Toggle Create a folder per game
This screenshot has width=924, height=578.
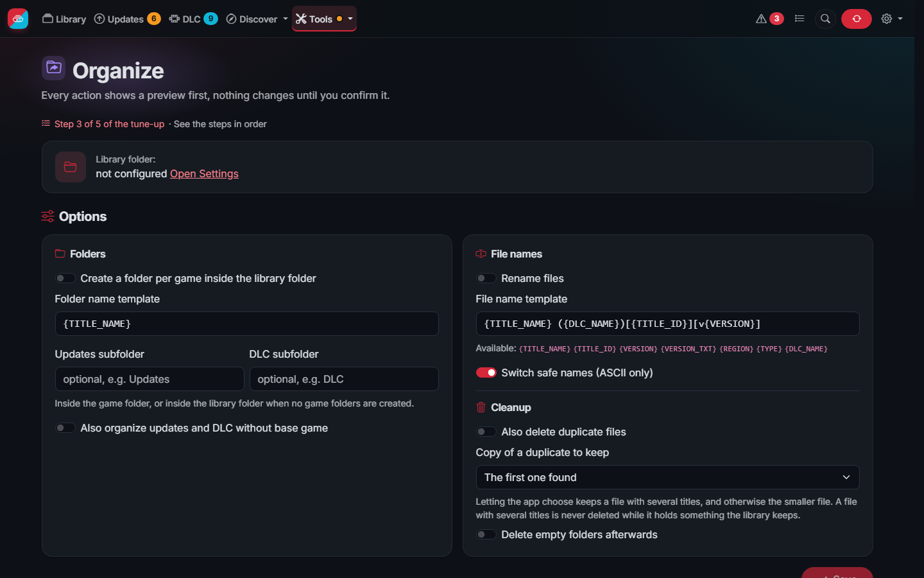click(x=65, y=278)
